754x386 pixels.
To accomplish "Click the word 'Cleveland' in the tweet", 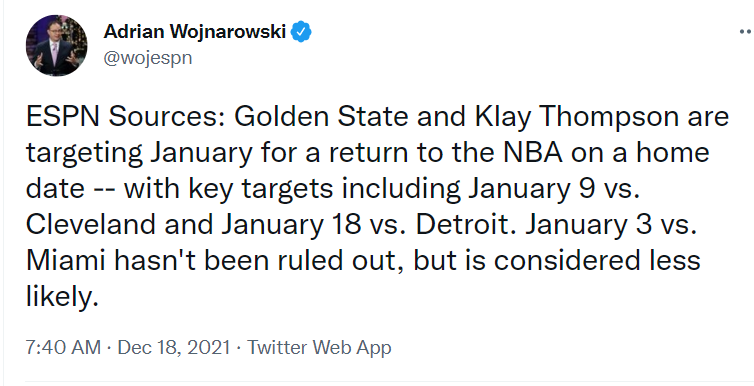I will point(91,224).
